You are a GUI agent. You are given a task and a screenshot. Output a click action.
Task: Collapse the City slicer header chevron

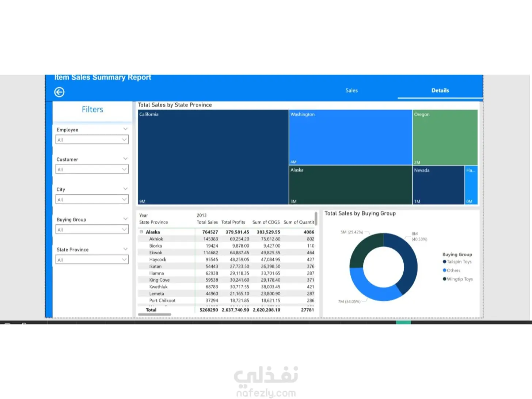[125, 189]
